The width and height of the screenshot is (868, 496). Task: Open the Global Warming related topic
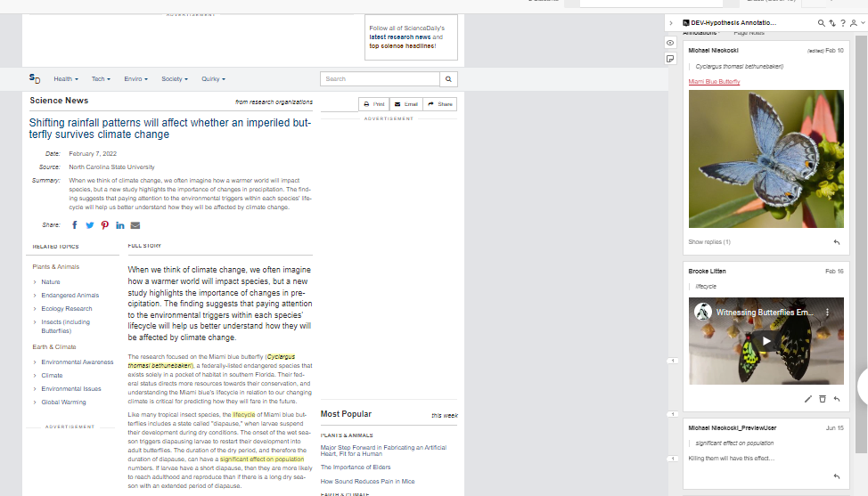pyautogui.click(x=63, y=402)
